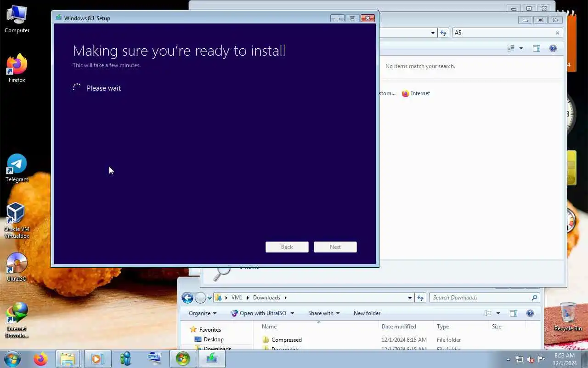Open the Messenger taskbar icon
Image resolution: width=588 pixels, height=368 pixels.
pyautogui.click(x=125, y=359)
